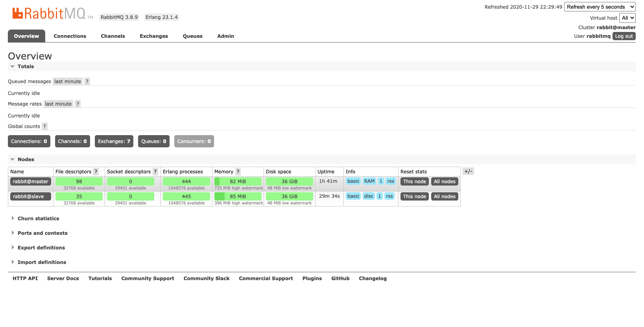644x327 pixels.
Task: Switch to the Overview tab
Action: pos(26,36)
